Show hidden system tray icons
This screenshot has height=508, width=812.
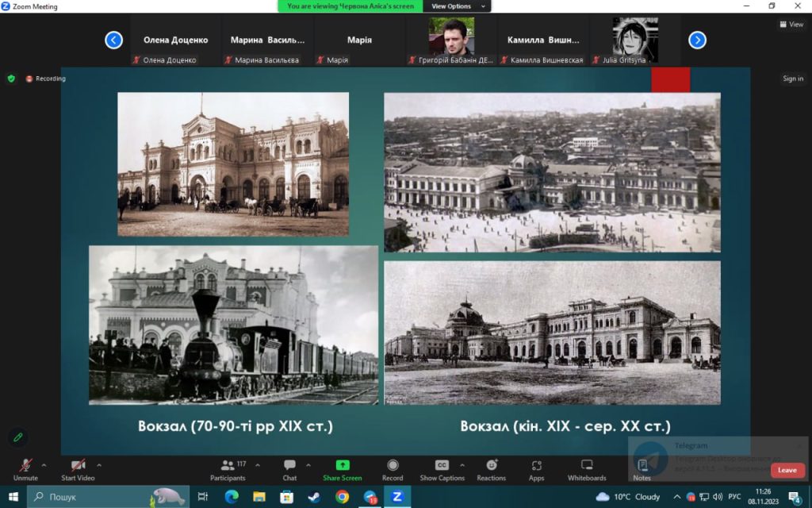pos(677,497)
